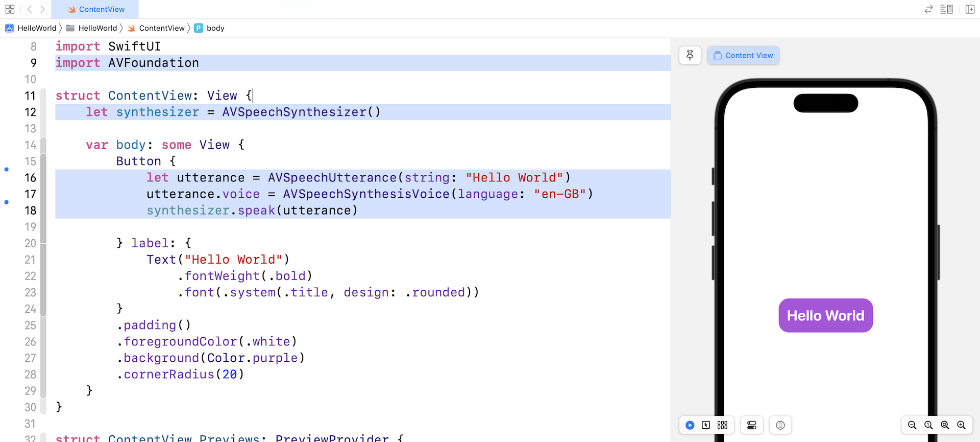Show preview variants grid
The width and height of the screenshot is (980, 442).
click(722, 425)
